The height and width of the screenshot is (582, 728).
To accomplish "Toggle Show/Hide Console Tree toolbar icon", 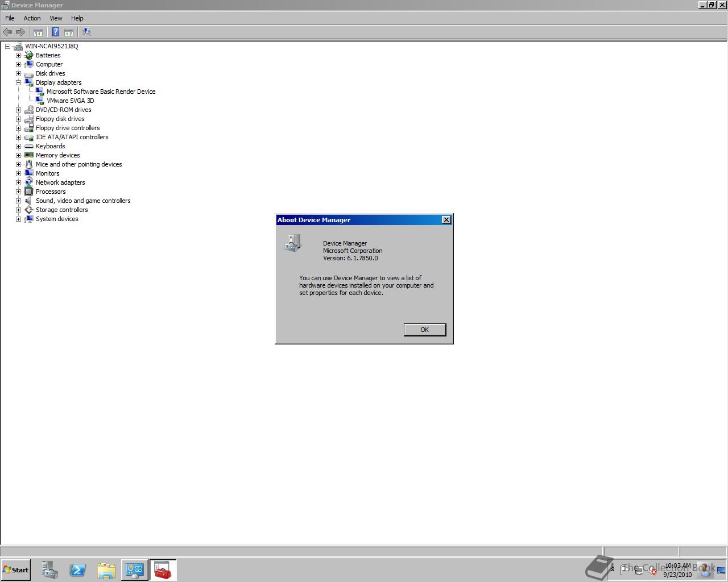I will (x=38, y=32).
